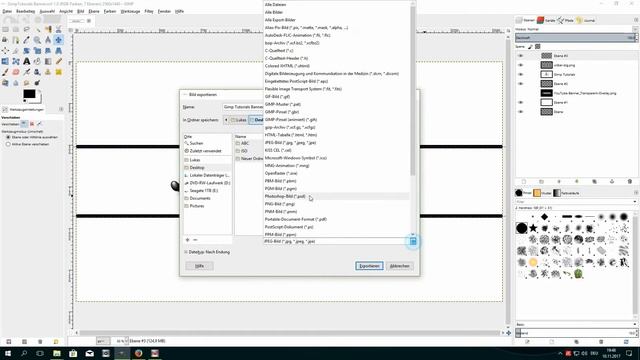Click the Lukas folder path button
The height and width of the screenshot is (360, 640).
pyautogui.click(x=239, y=120)
